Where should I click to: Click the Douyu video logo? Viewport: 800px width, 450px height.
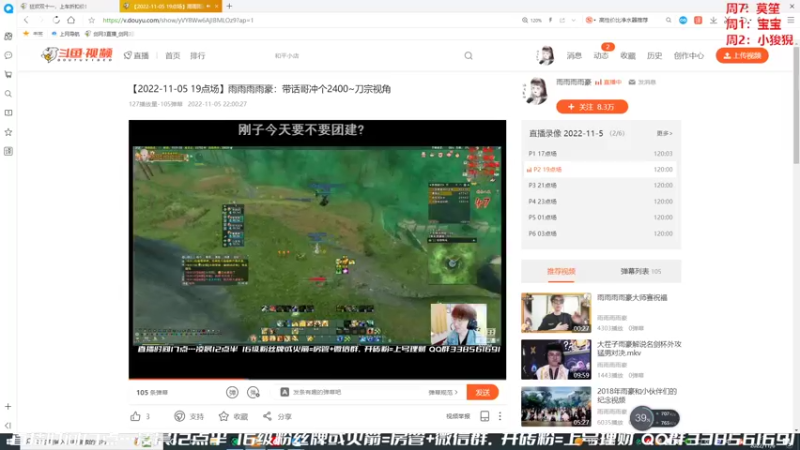[x=77, y=55]
